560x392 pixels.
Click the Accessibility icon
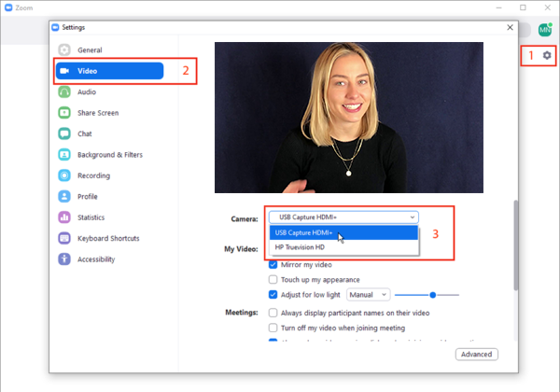[x=64, y=259]
